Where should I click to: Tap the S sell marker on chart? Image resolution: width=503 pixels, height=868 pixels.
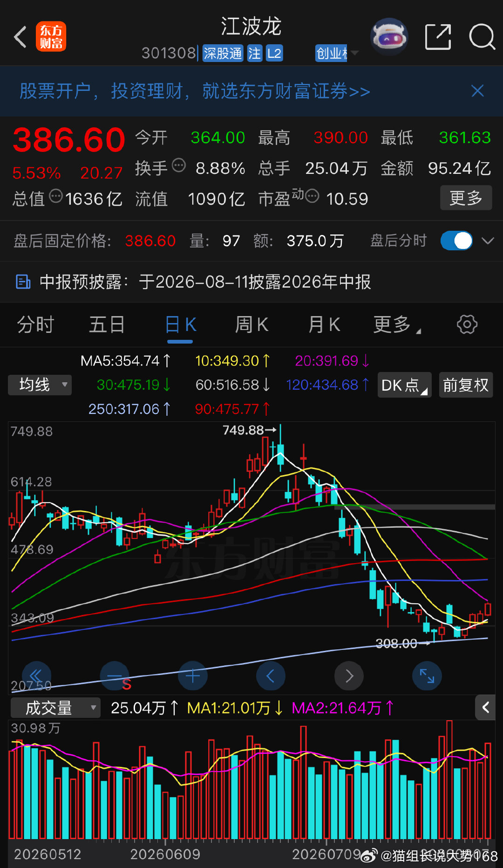[x=127, y=684]
